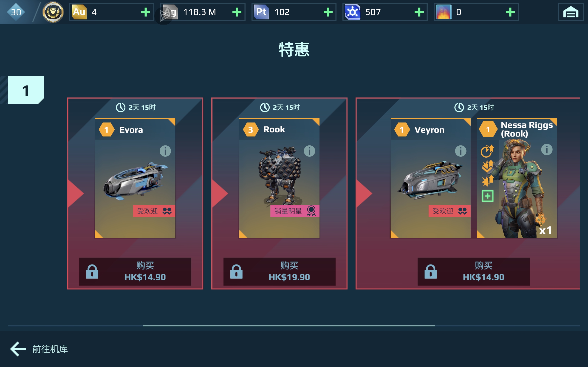Select the Evora ship thumbnail
This screenshot has width=588, height=367.
point(135,178)
